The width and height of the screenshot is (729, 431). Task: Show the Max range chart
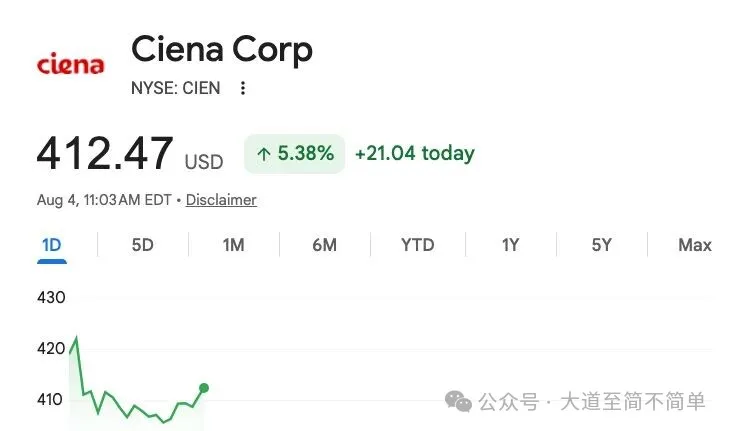point(695,245)
